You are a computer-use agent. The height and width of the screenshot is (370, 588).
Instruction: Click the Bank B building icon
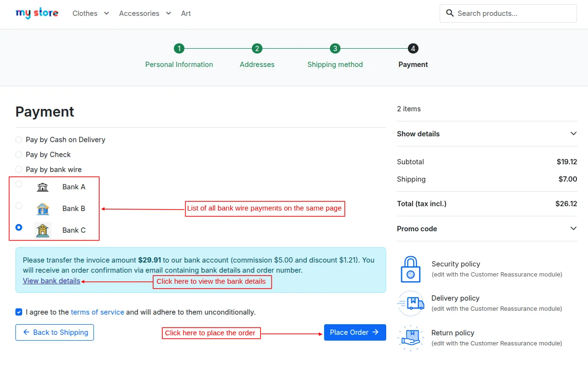pyautogui.click(x=43, y=209)
